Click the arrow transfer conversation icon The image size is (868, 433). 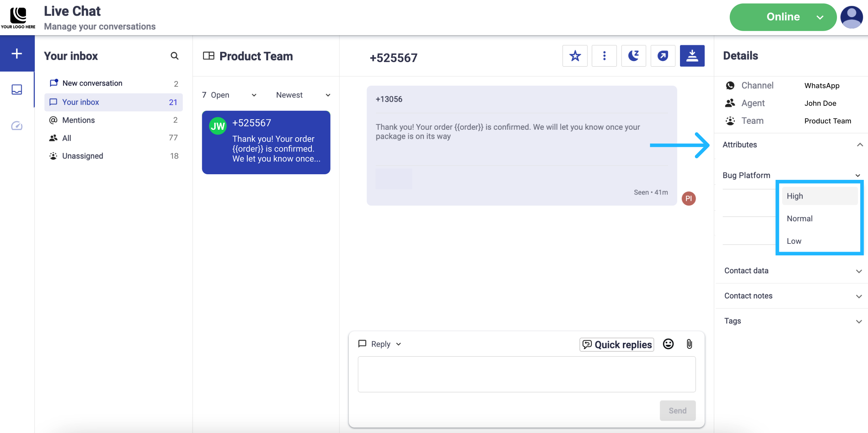662,56
